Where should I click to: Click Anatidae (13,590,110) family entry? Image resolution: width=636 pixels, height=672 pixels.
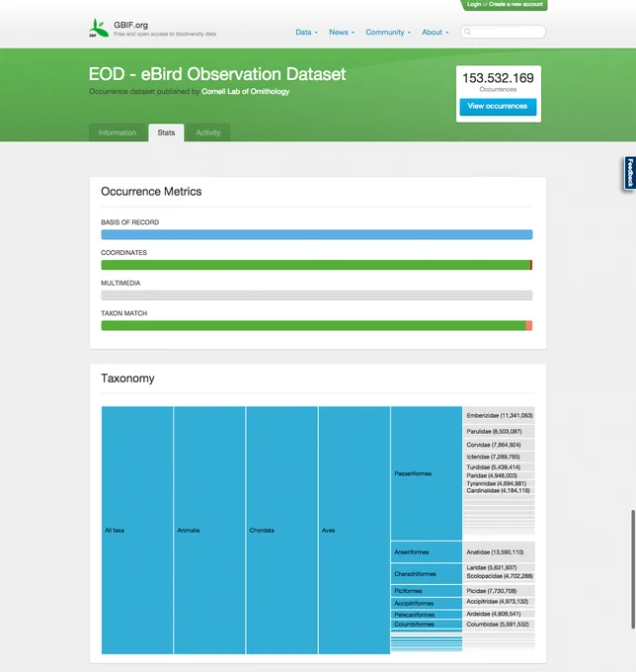tap(499, 552)
